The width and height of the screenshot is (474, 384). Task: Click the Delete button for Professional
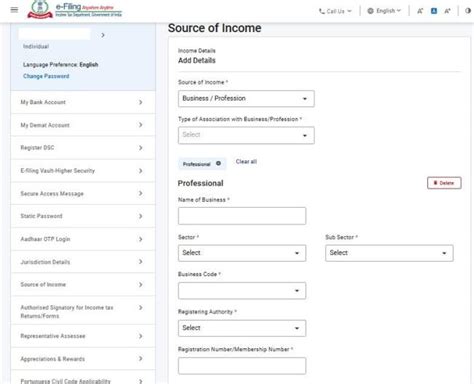click(444, 183)
